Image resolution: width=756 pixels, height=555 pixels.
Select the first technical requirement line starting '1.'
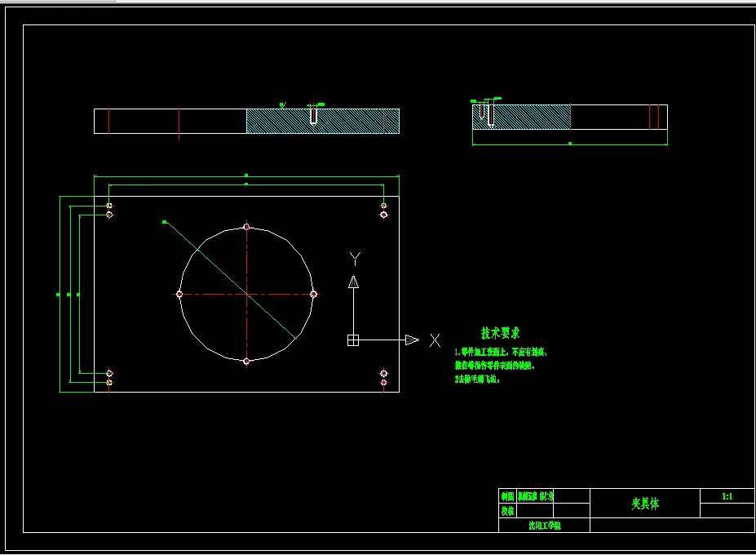[x=501, y=353]
